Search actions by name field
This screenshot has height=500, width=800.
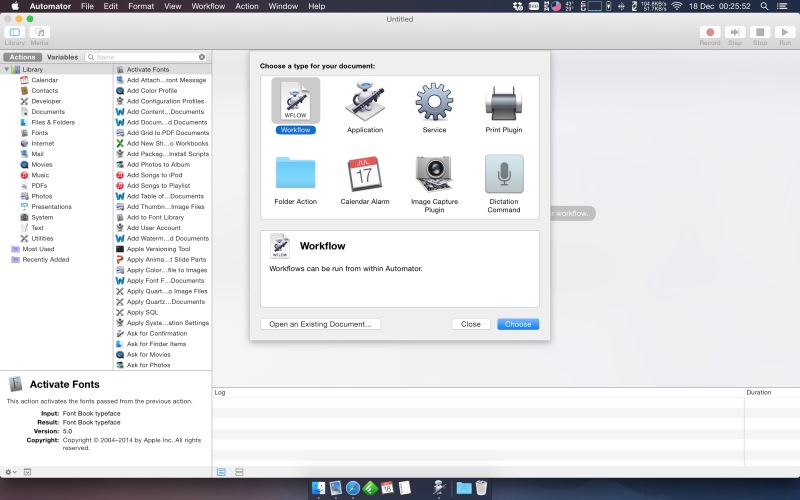click(x=146, y=57)
